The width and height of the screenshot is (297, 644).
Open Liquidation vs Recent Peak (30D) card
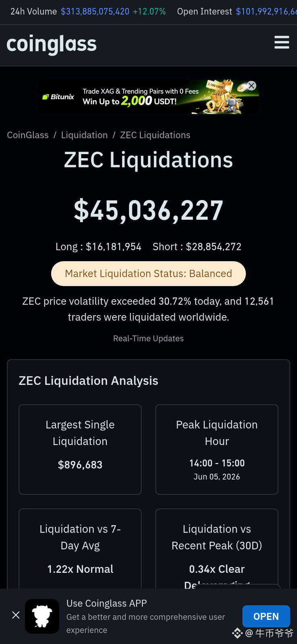217,549
